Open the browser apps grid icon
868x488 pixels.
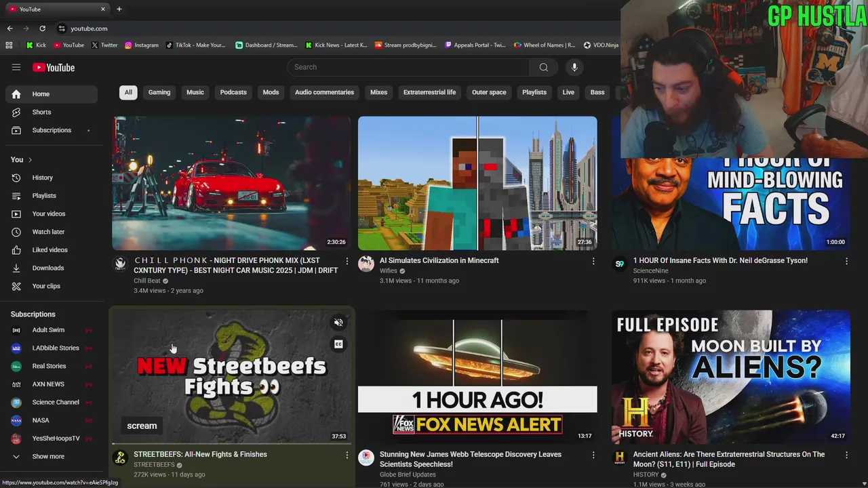point(9,45)
